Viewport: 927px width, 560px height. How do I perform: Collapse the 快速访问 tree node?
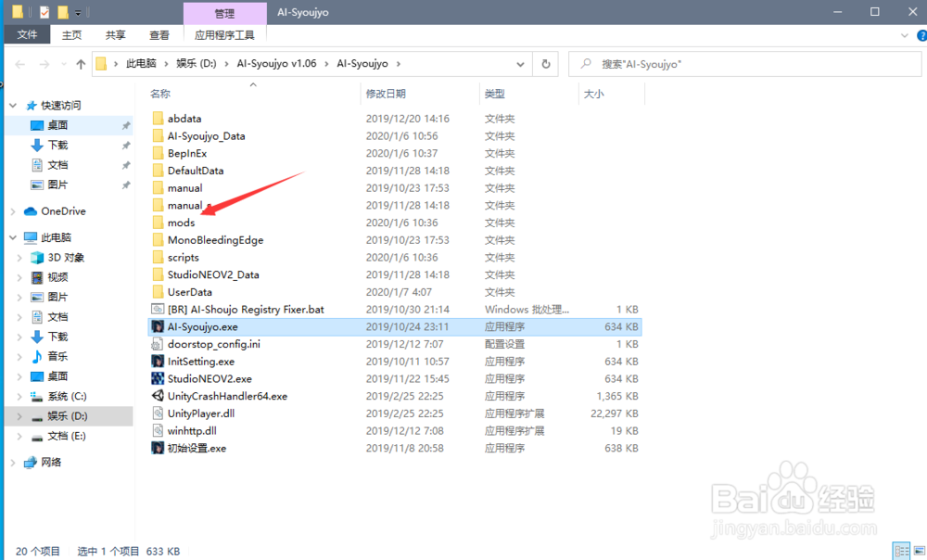[13, 106]
